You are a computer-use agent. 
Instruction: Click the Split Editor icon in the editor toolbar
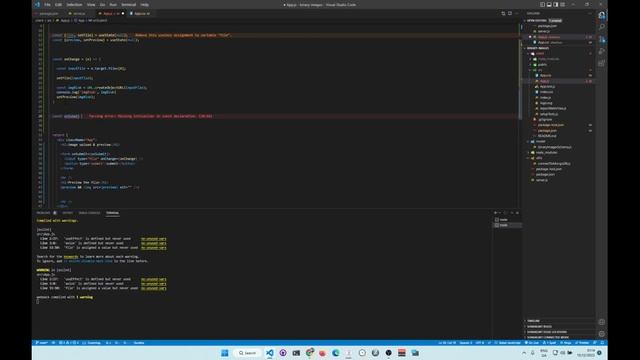510,13
